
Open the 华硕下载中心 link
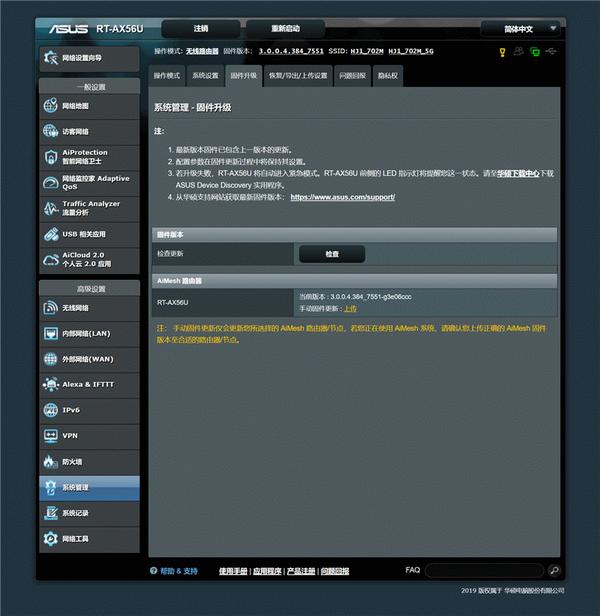click(x=518, y=173)
